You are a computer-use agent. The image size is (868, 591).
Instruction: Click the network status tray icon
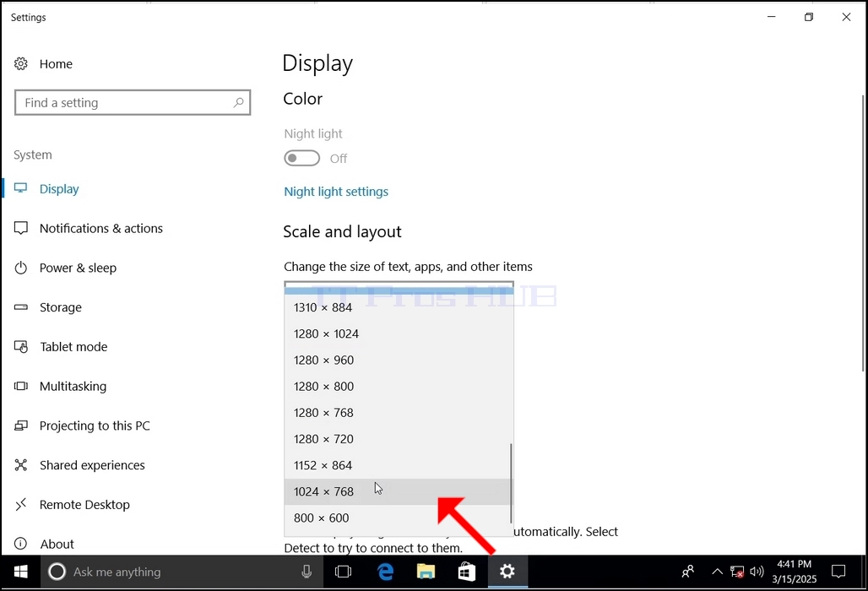point(737,572)
